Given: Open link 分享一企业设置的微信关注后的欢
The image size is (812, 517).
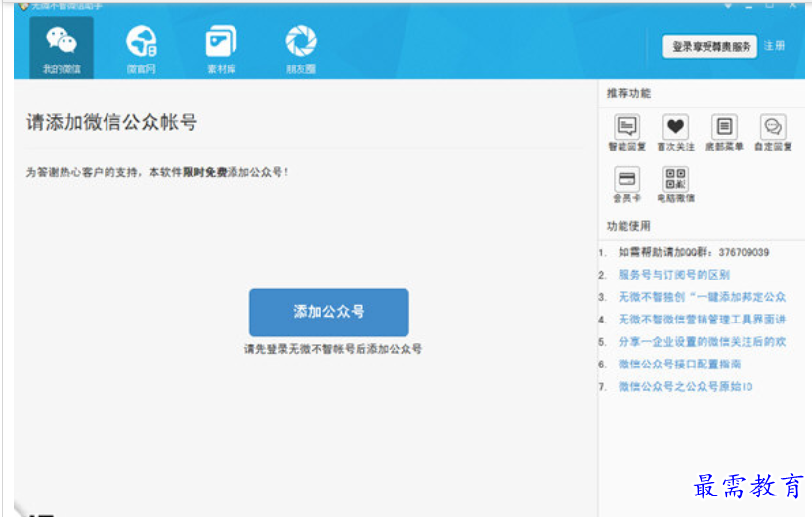Looking at the screenshot, I should (702, 341).
